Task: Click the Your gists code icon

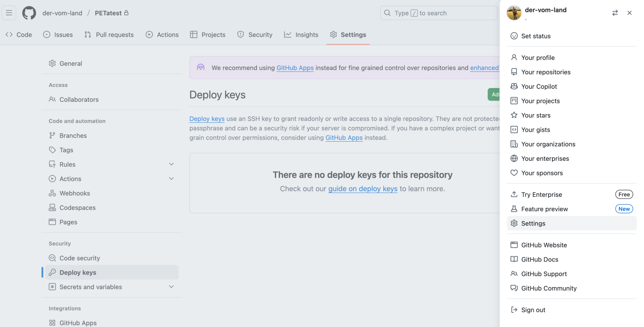Action: tap(514, 130)
